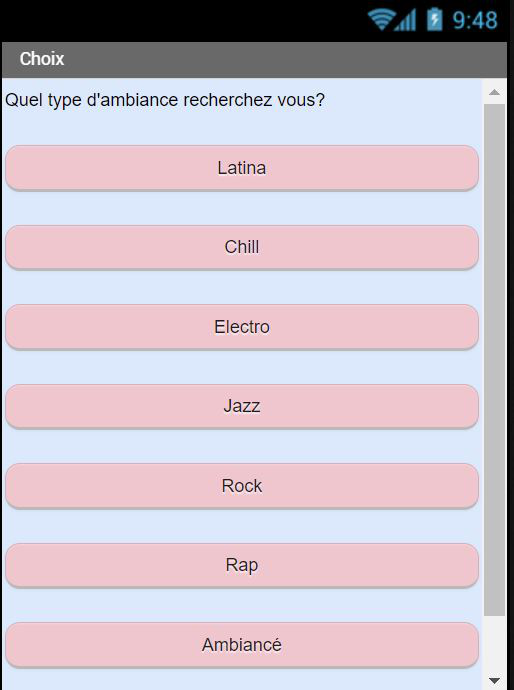
Task: Click the Choix title bar label
Action: tap(42, 59)
